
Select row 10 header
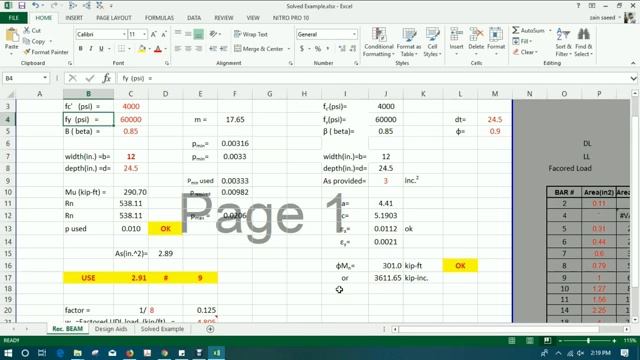8,192
